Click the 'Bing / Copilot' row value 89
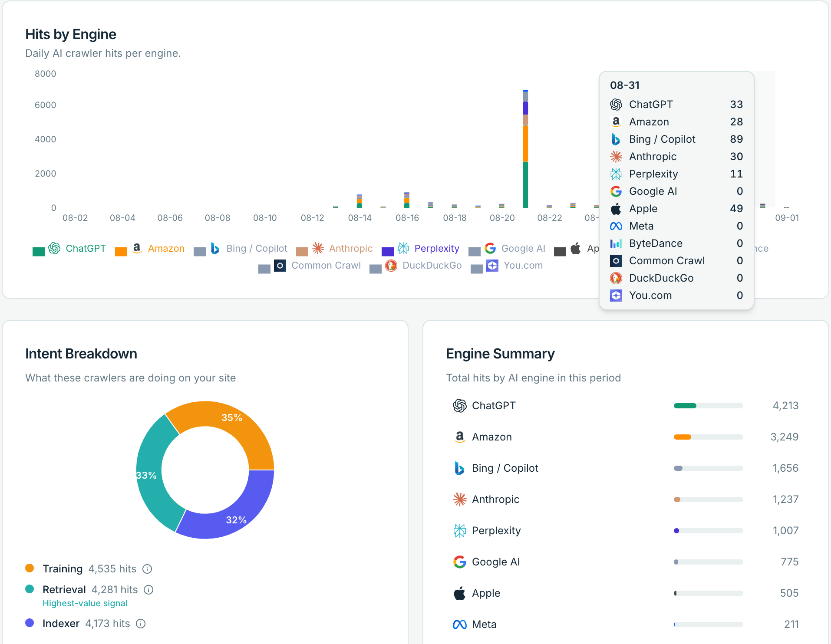This screenshot has height=644, width=831. click(736, 139)
